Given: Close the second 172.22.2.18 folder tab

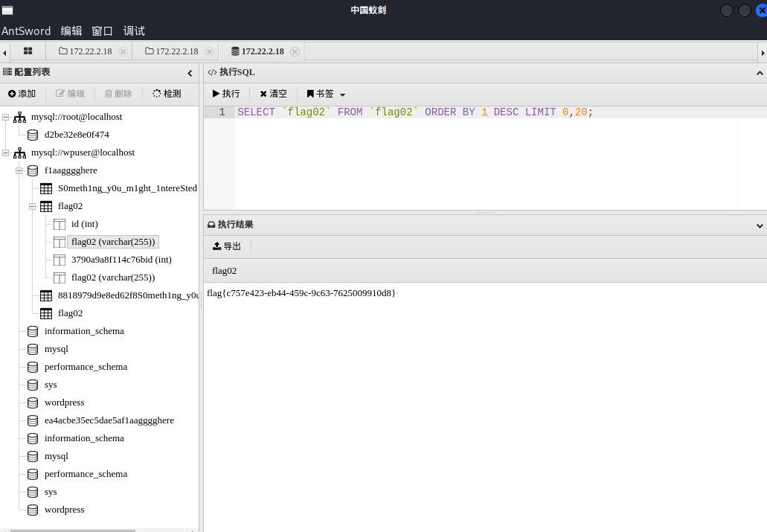Looking at the screenshot, I should click(209, 51).
